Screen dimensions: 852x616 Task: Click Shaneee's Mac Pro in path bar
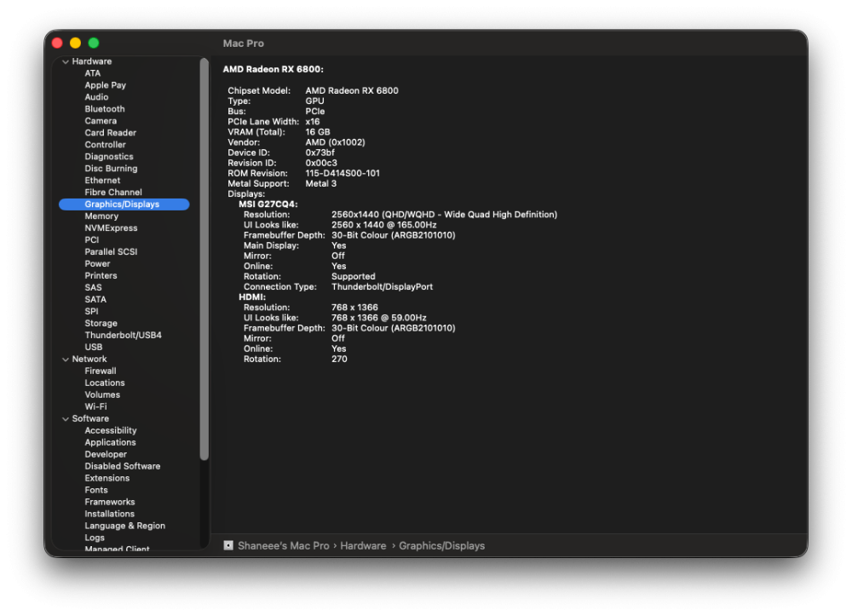pyautogui.click(x=283, y=546)
